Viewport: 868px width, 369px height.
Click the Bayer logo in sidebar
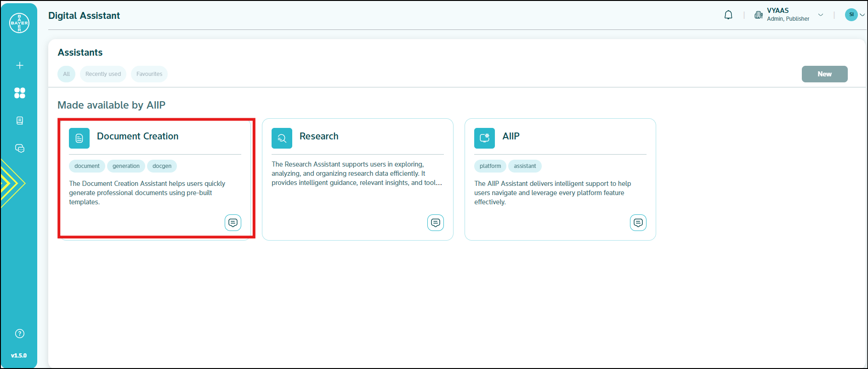pos(19,23)
